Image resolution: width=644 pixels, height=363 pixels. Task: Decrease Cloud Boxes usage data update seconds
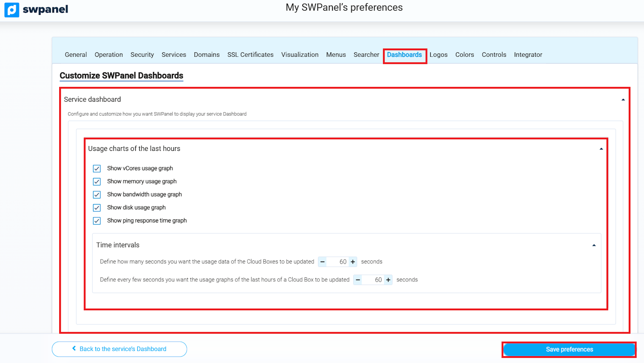(x=322, y=262)
